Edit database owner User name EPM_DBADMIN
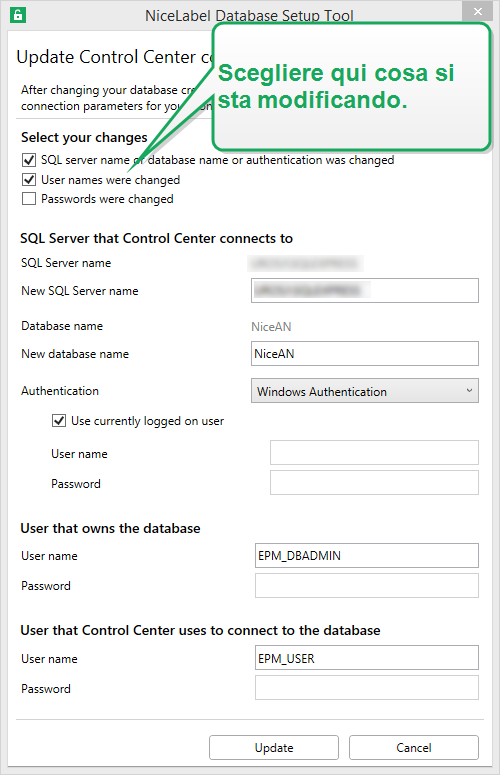 pos(367,556)
